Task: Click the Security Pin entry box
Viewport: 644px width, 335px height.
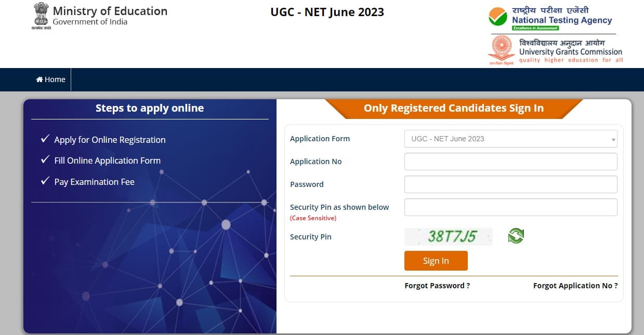Action: click(x=510, y=207)
